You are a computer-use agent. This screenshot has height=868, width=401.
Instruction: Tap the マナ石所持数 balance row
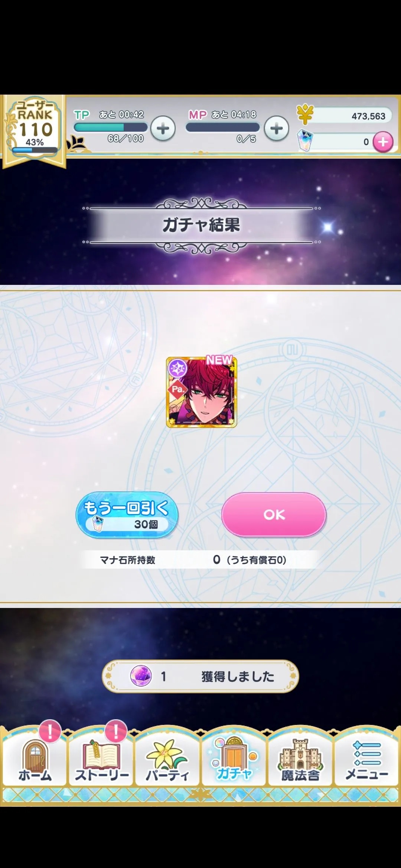click(200, 560)
